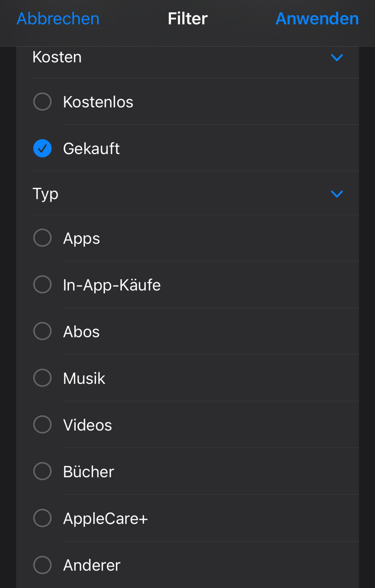375x588 pixels.
Task: Select the Abos radio circle
Action: pyautogui.click(x=42, y=331)
